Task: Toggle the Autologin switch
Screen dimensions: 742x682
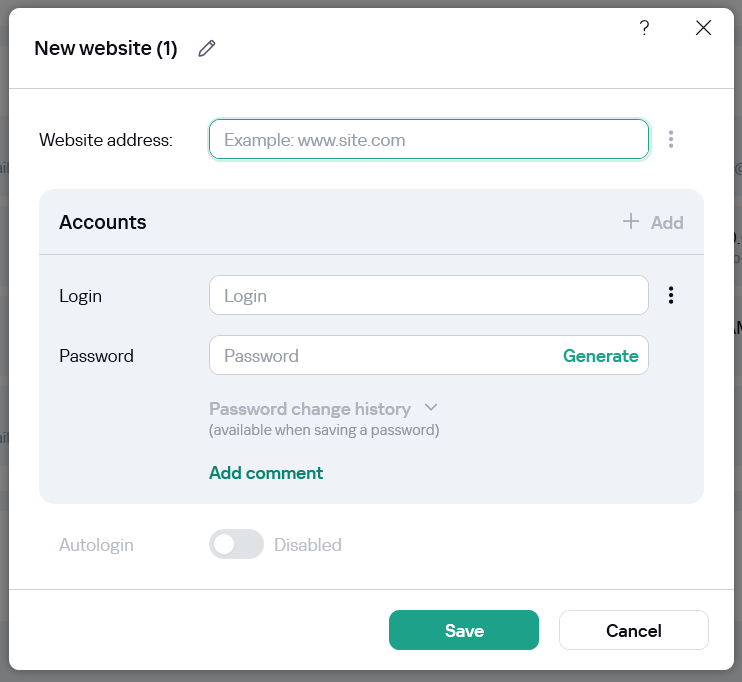Action: pos(236,545)
